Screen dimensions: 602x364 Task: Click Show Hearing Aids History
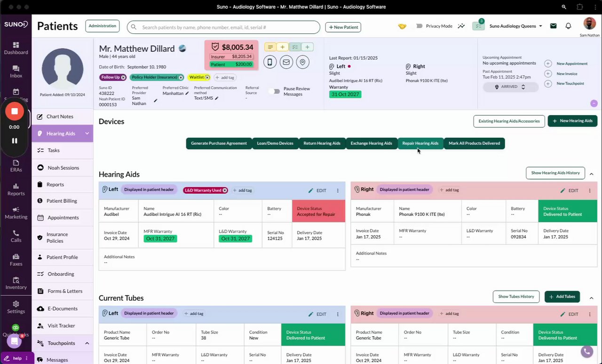[x=555, y=173]
